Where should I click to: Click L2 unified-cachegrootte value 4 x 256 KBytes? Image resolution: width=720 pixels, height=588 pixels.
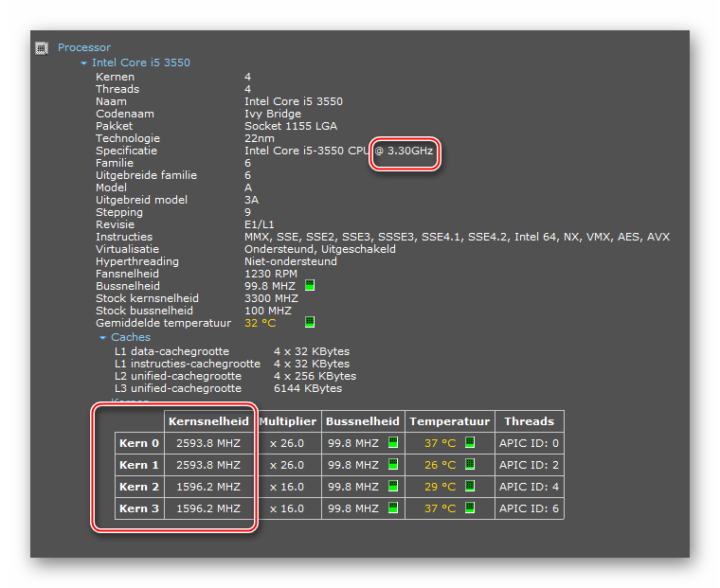[x=315, y=376]
